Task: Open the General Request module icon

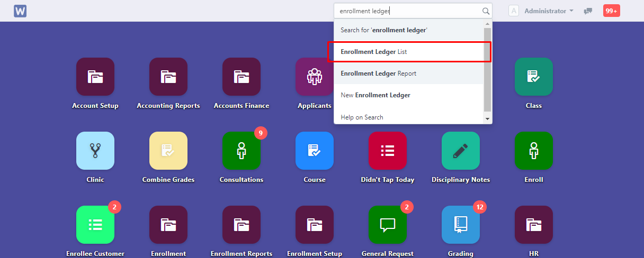Action: click(388, 225)
